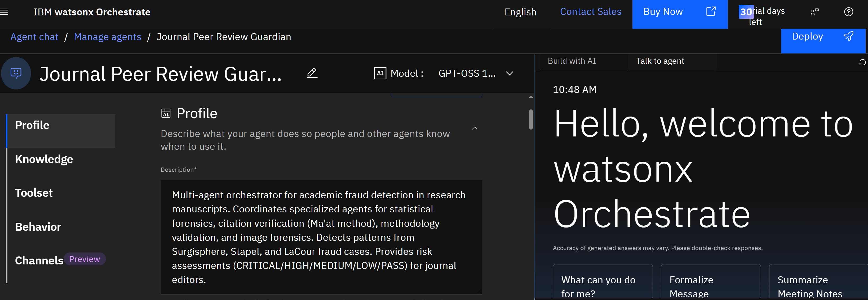868x300 pixels.
Task: Open the help question mark icon
Action: [848, 12]
